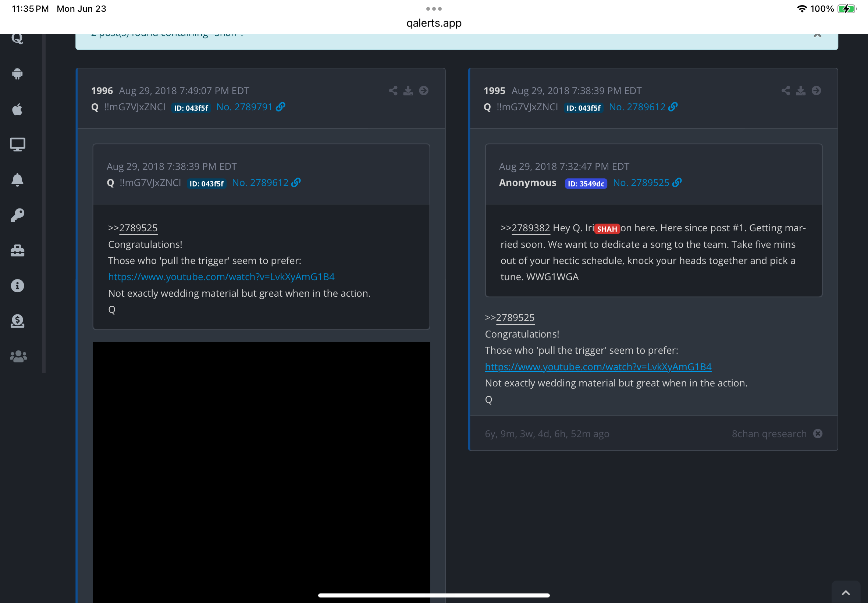Screen dimensions: 868x603
Task: Tap the battery indicator in status bar
Action: coord(846,9)
